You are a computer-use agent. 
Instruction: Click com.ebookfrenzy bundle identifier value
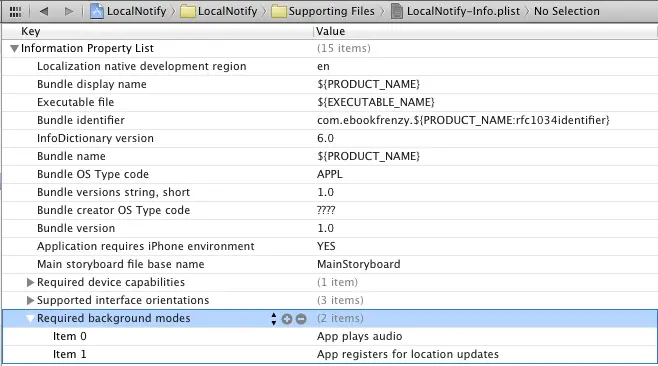(463, 120)
